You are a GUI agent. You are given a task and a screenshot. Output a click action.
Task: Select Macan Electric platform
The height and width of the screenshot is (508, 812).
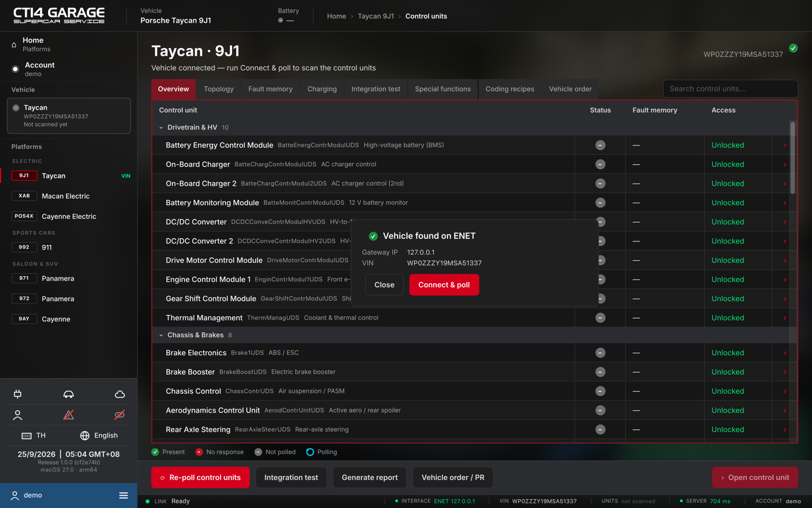click(x=69, y=196)
